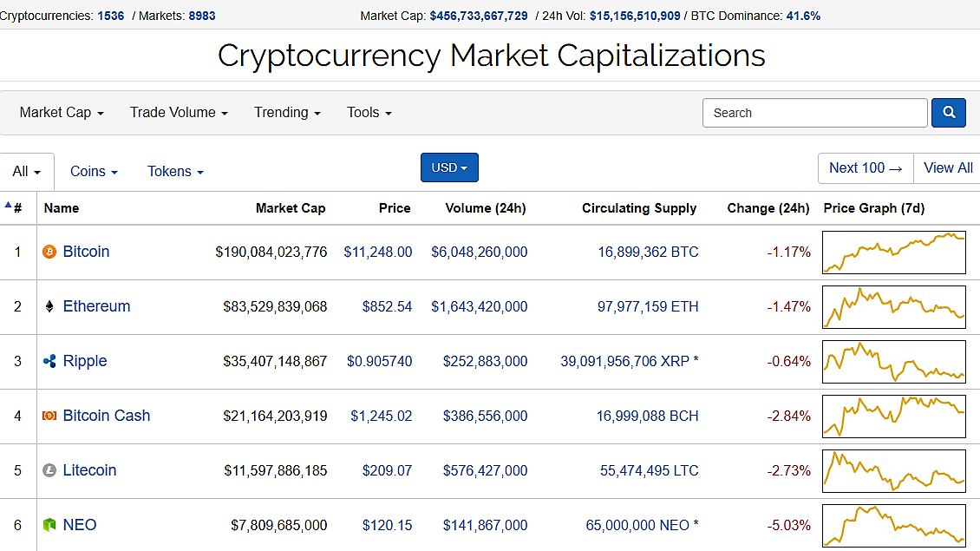The image size is (980, 551).
Task: Open the Market Cap dropdown menu
Action: tap(62, 113)
